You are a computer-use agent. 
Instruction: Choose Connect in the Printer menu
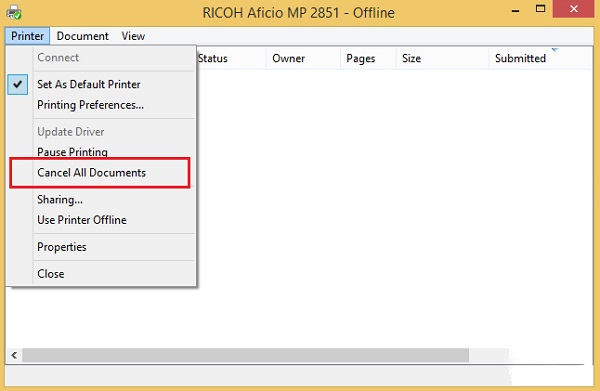102,57
